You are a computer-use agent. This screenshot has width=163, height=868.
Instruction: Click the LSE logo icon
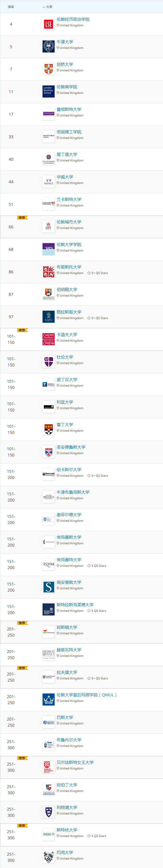(49, 24)
